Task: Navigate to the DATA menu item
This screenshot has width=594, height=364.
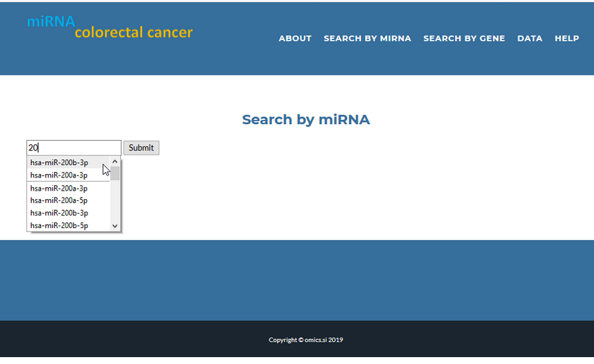Action: click(529, 39)
